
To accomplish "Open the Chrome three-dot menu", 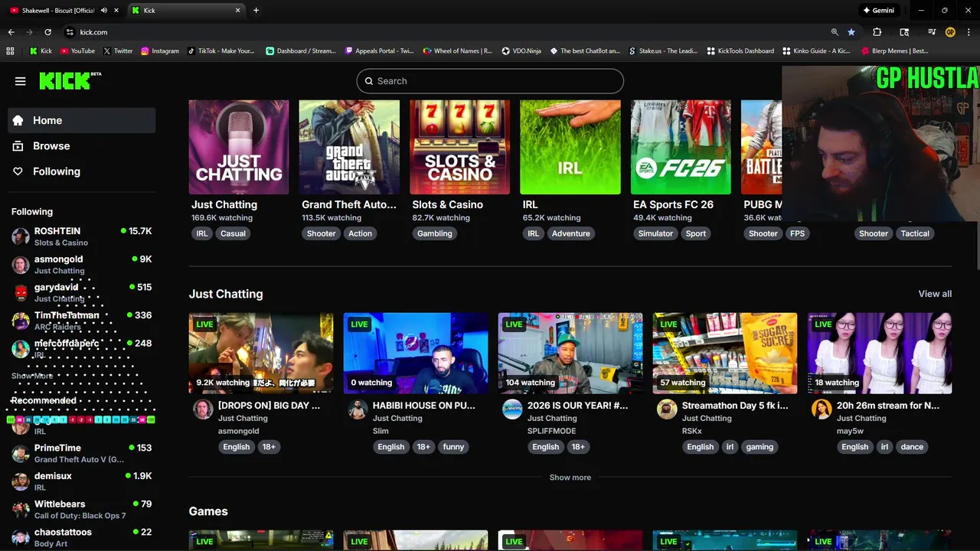I will (969, 32).
